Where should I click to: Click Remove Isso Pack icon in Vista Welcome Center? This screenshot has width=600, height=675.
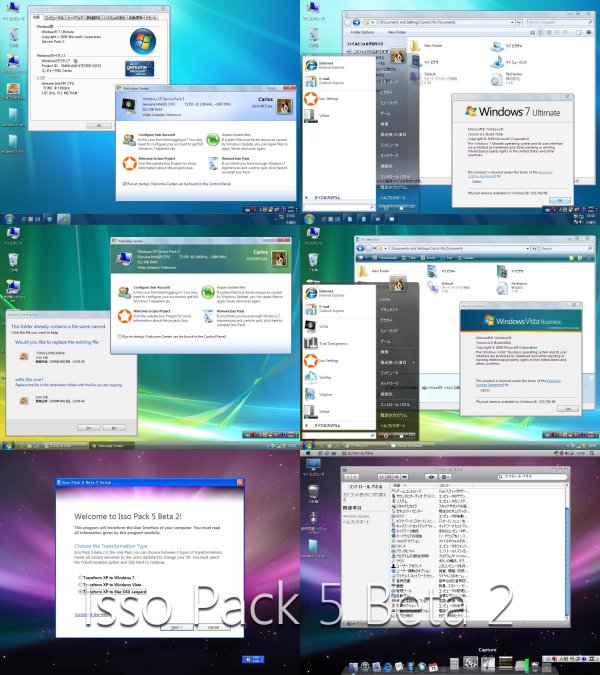coord(208,316)
